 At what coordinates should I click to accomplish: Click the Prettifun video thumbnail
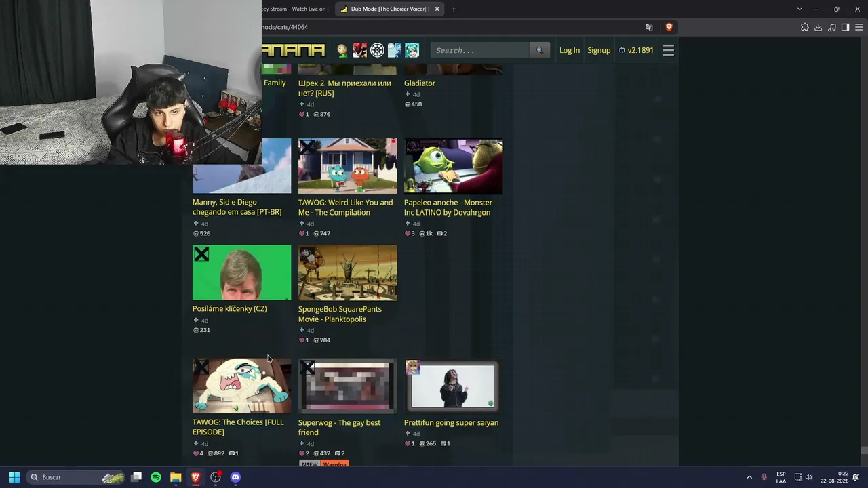pos(454,386)
